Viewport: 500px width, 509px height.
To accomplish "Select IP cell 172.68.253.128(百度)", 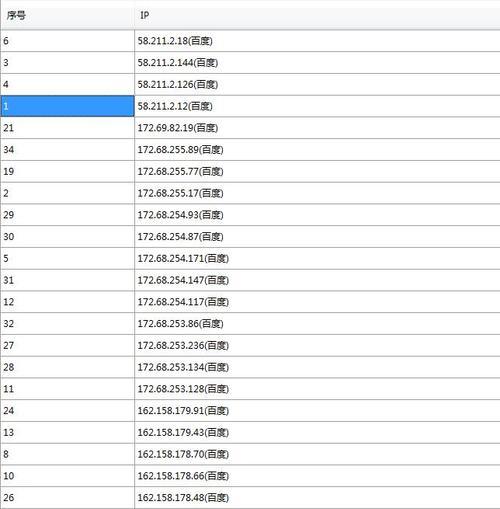I will click(x=317, y=389).
